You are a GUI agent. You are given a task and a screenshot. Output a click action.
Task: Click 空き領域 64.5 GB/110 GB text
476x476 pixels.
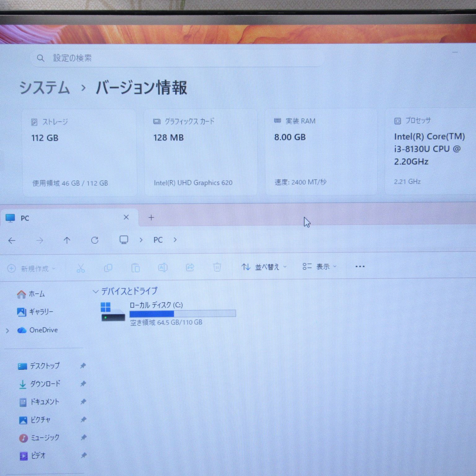pos(166,323)
